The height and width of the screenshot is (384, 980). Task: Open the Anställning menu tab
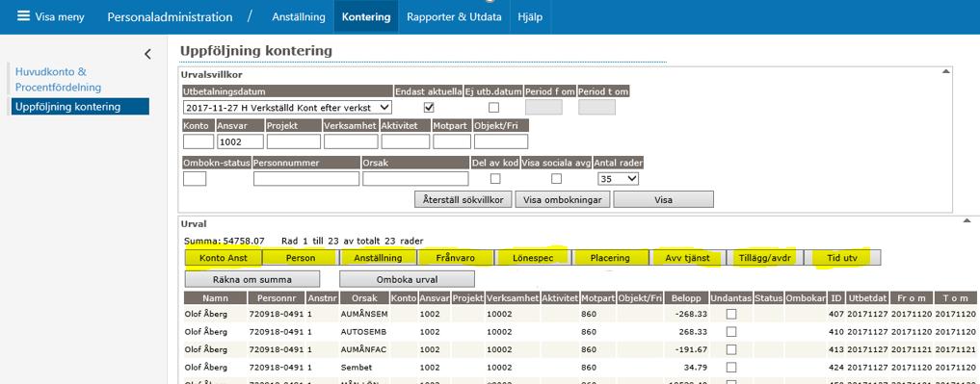299,17
